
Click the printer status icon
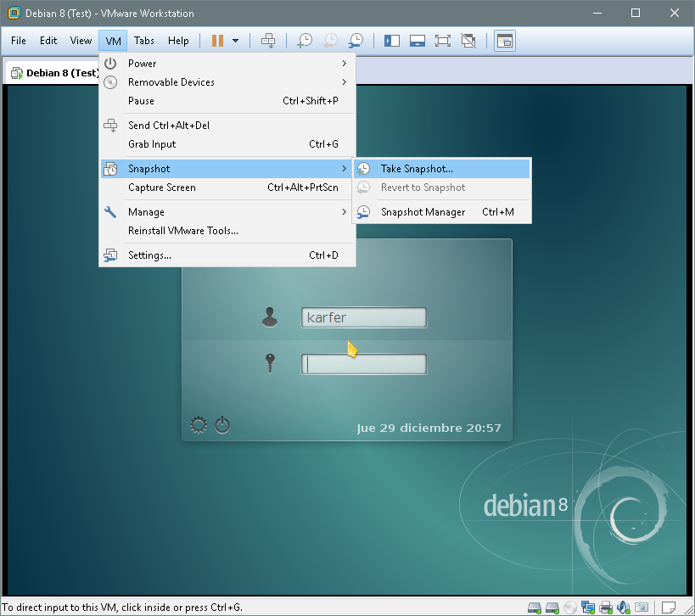(606, 608)
